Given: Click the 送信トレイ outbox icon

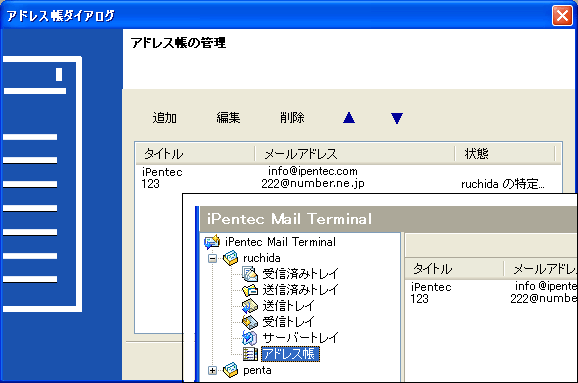Looking at the screenshot, I should pyautogui.click(x=250, y=306).
